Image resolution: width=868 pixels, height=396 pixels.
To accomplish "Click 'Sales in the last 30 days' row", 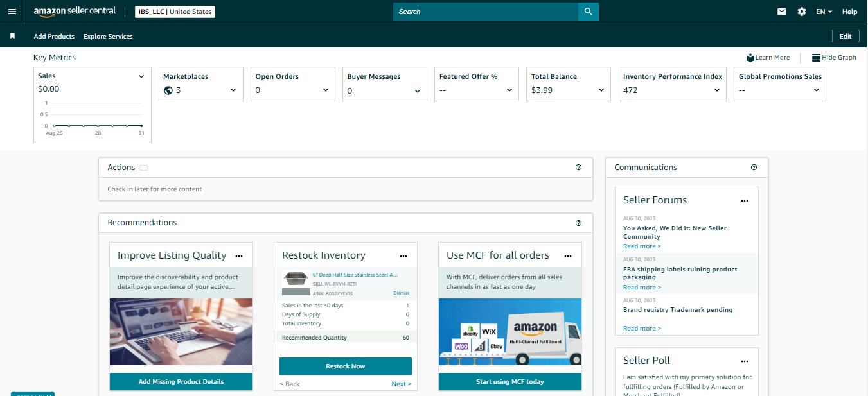I will click(346, 306).
